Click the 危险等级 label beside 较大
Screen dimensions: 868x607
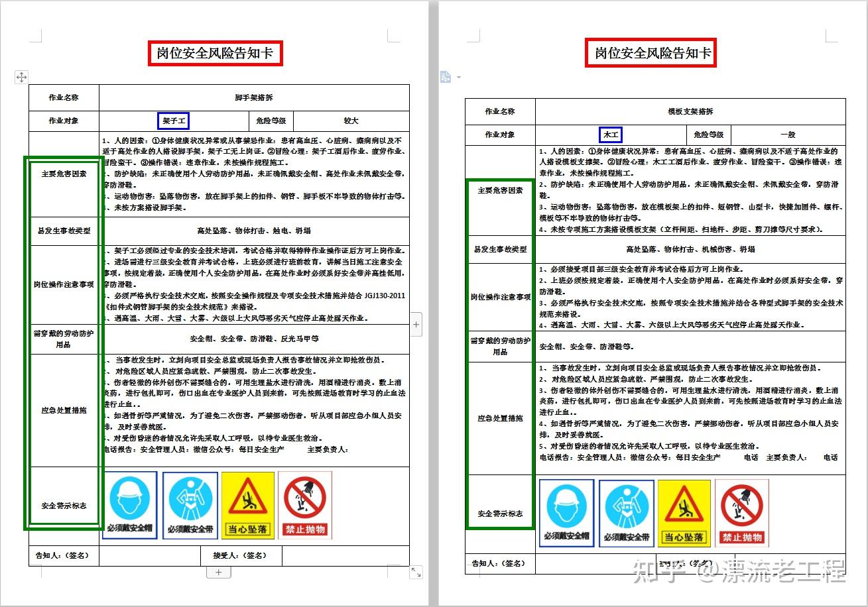point(271,121)
